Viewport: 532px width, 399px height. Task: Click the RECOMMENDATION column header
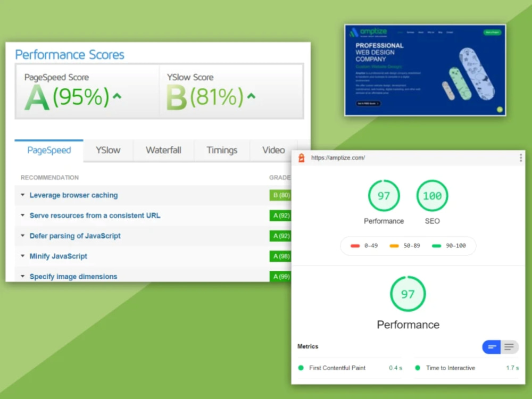[x=49, y=178]
